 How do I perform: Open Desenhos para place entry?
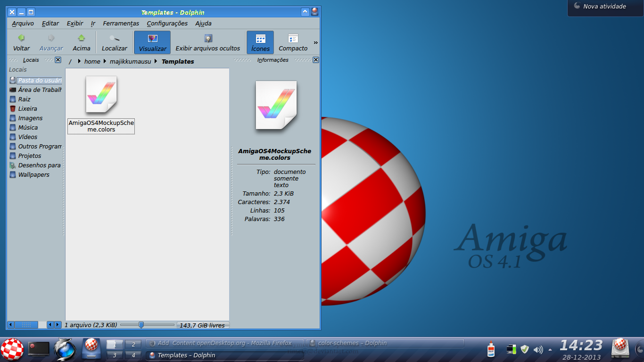(x=35, y=165)
